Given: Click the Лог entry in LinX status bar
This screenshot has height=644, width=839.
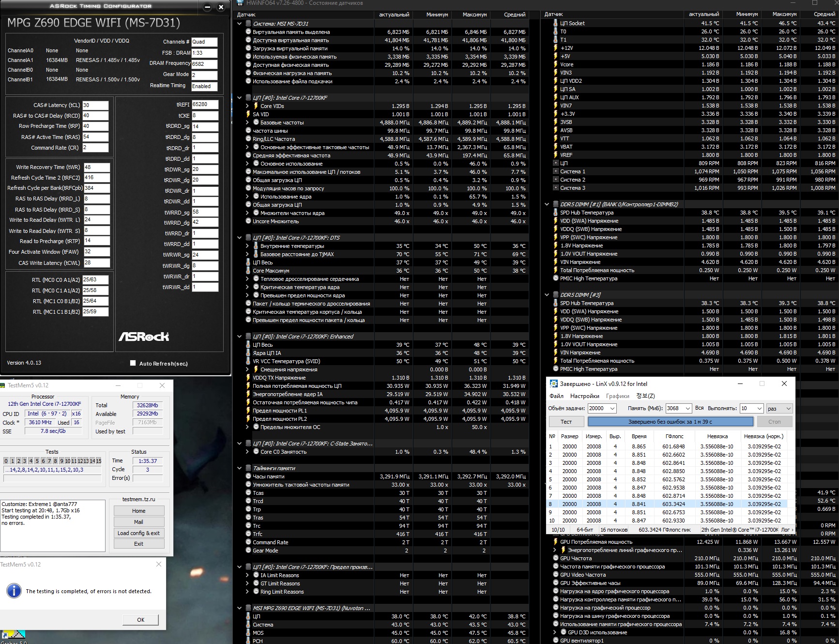Looking at the screenshot, I should (785, 530).
